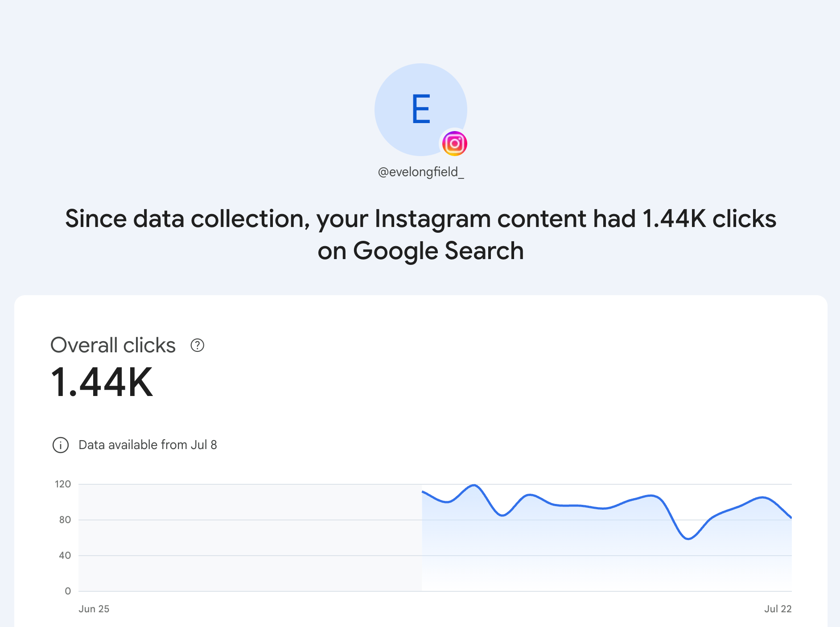Select the 120 y-axis label

coord(63,484)
